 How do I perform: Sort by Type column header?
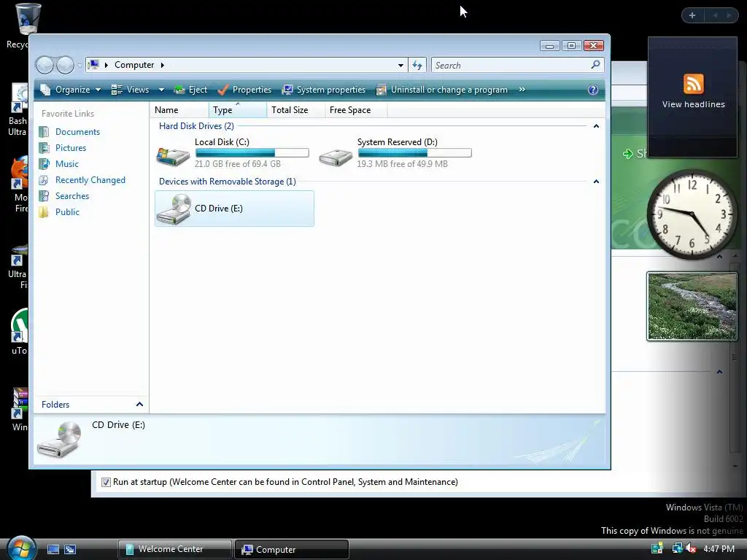238,110
